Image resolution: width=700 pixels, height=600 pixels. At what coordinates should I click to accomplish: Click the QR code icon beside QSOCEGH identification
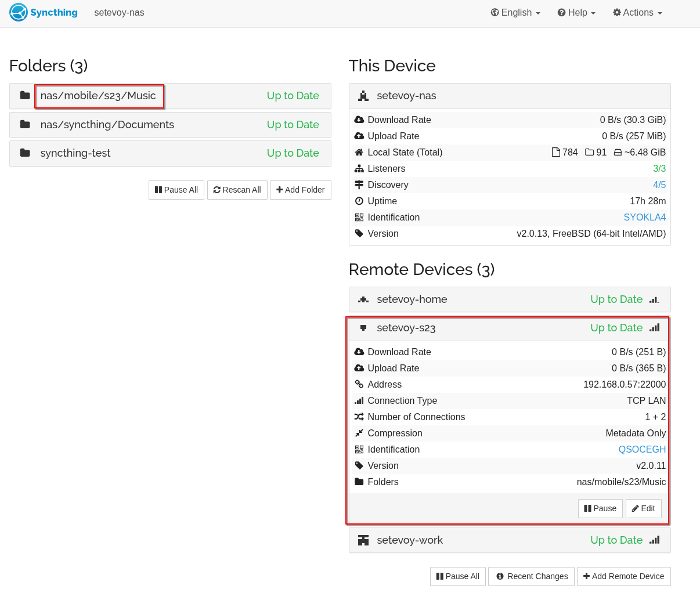[x=359, y=450]
